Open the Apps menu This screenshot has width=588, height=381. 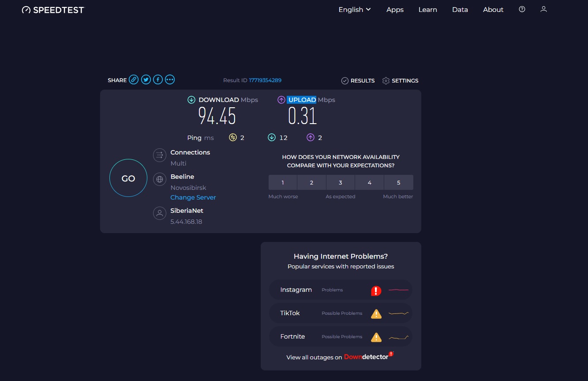[x=395, y=10]
